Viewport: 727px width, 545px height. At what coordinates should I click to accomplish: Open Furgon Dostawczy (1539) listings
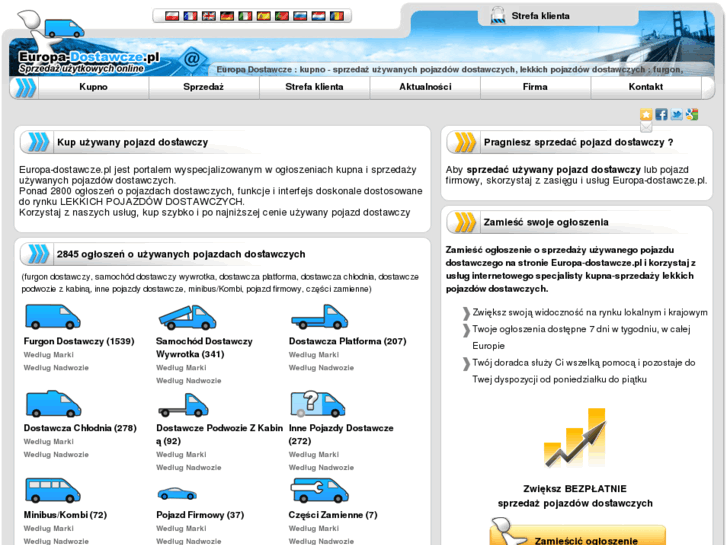79,341
